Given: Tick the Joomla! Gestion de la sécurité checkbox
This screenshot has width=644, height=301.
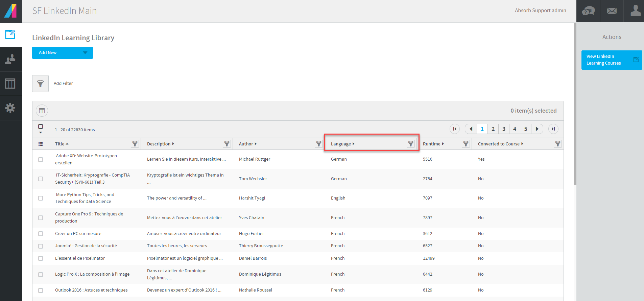Looking at the screenshot, I should click(x=41, y=246).
